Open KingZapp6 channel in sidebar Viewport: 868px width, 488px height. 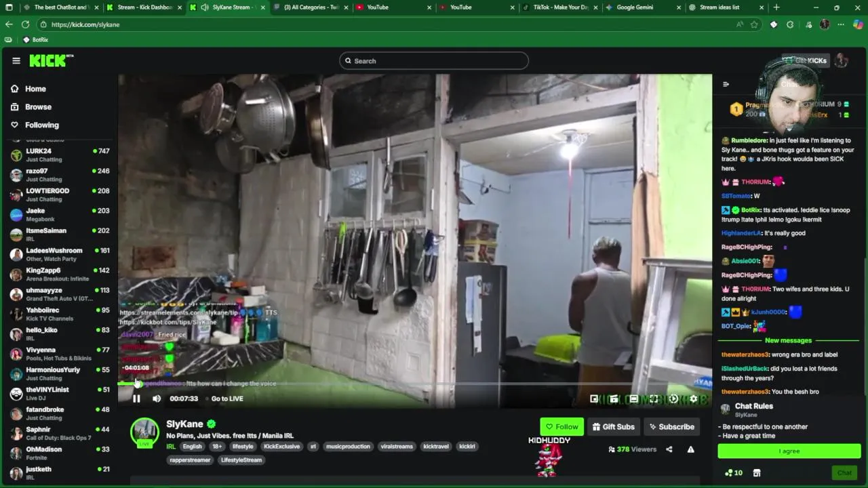(59, 274)
